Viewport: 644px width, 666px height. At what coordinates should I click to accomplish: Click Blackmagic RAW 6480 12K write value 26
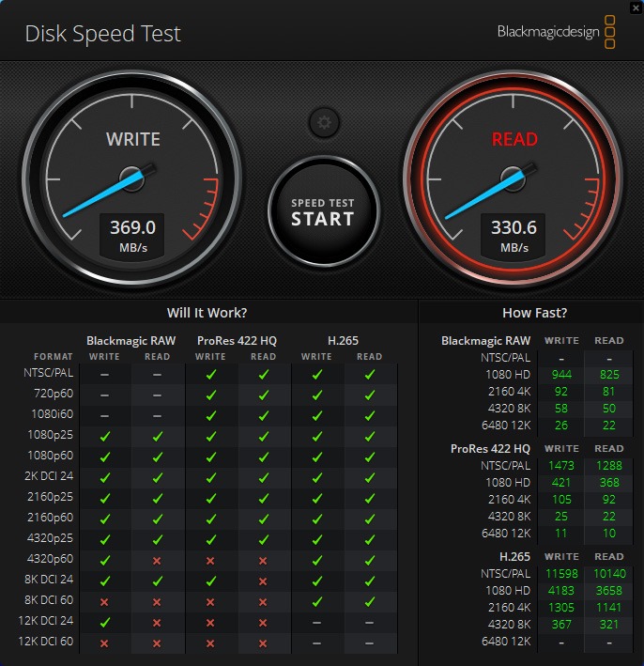pos(561,426)
